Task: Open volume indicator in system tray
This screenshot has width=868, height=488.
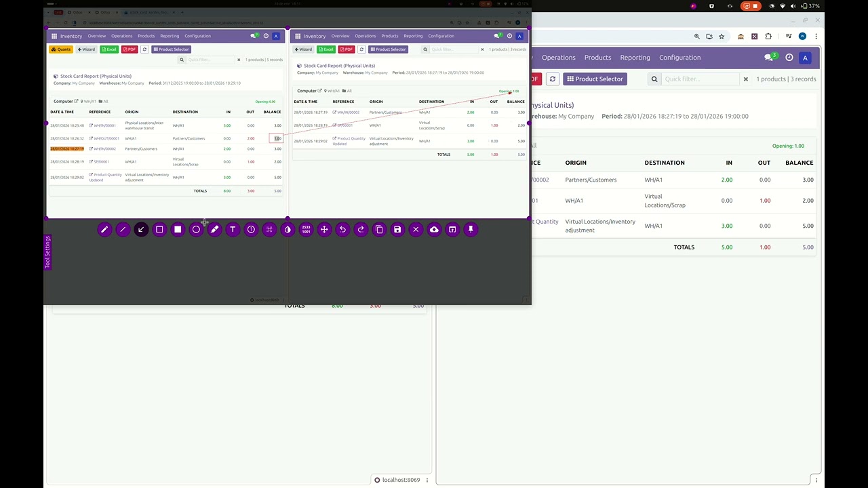Action: click(x=793, y=6)
